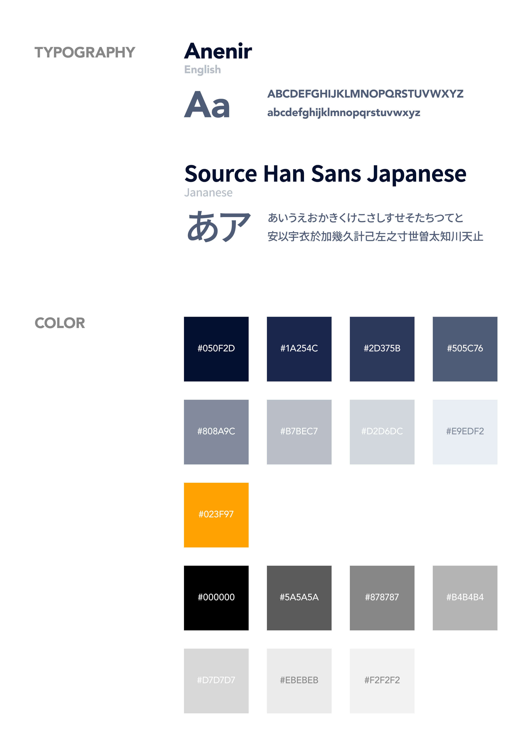Click the COLOR section heading
Viewport: 532px width, 756px height.
pos(60,323)
